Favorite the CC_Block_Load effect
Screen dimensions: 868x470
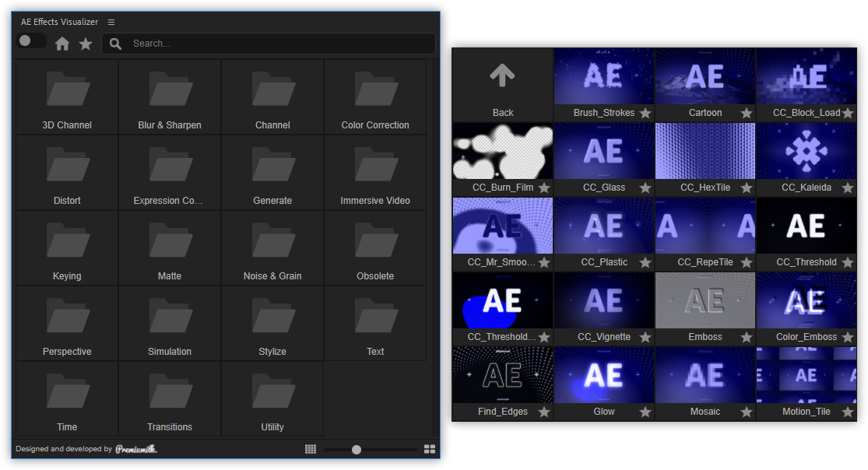(x=848, y=113)
